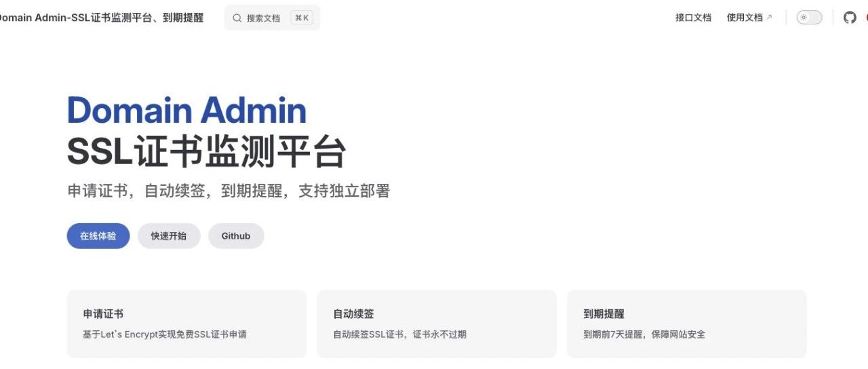Click the magnifier icon in search box
This screenshot has width=868, height=369.
coord(237,18)
